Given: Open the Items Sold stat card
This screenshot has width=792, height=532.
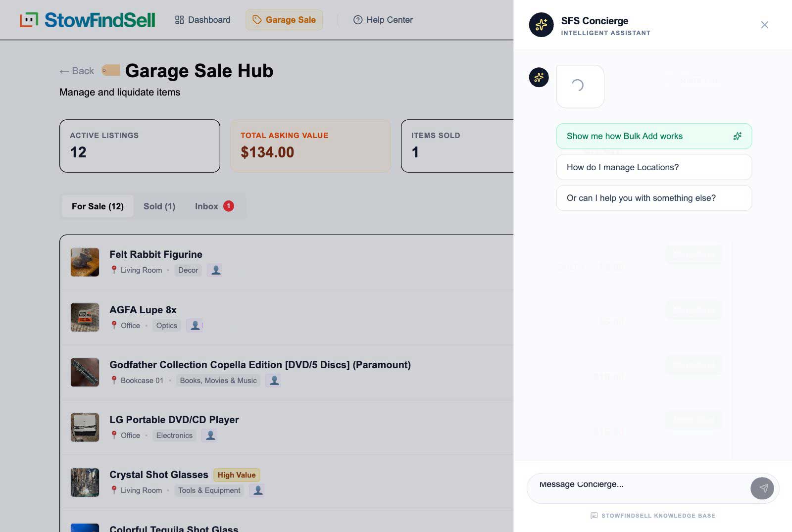Looking at the screenshot, I should [x=457, y=146].
